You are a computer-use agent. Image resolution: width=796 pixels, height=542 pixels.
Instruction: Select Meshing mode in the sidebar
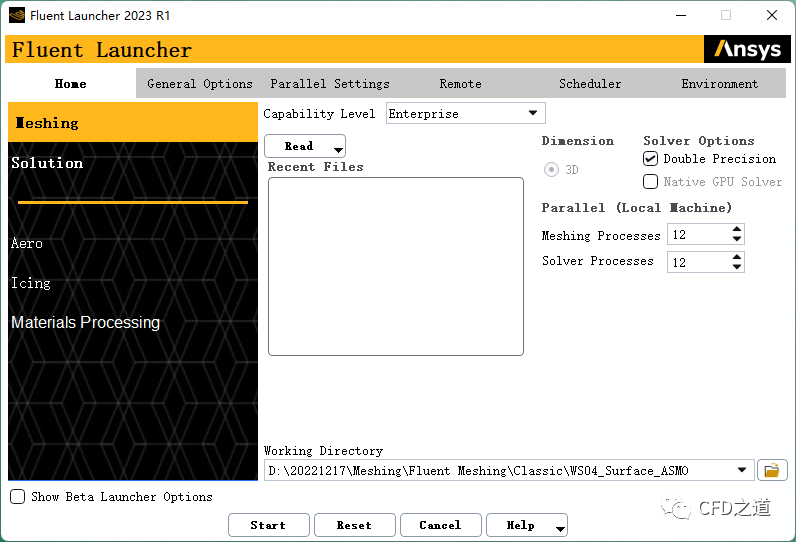click(x=133, y=122)
